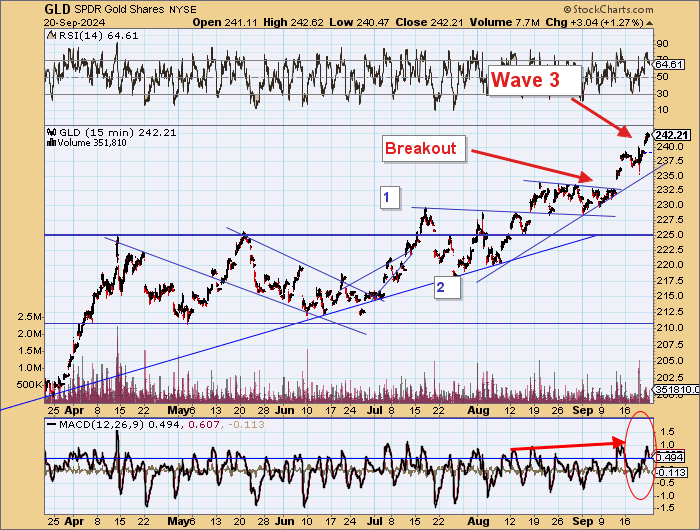This screenshot has height=530, width=700.
Task: Click Jun on the price chart date axis
Action: pyautogui.click(x=284, y=410)
